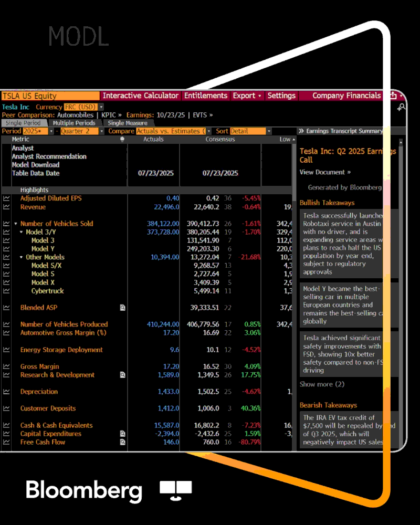Open chart icon for Gross Margin row
The image size is (420, 525).
(x=6, y=366)
